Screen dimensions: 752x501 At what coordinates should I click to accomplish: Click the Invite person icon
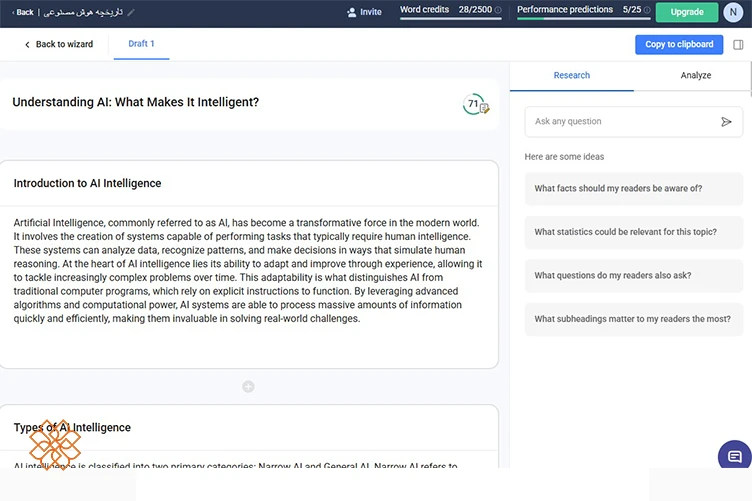[x=352, y=12]
